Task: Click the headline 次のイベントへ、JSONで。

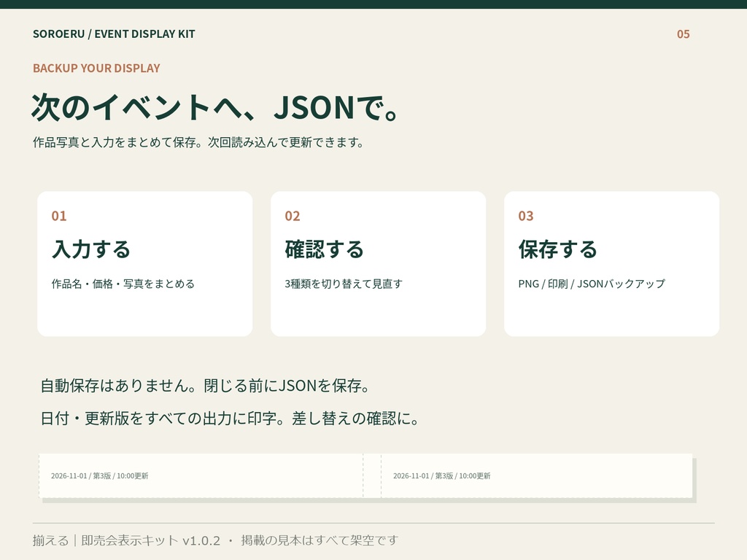Action: [x=215, y=107]
